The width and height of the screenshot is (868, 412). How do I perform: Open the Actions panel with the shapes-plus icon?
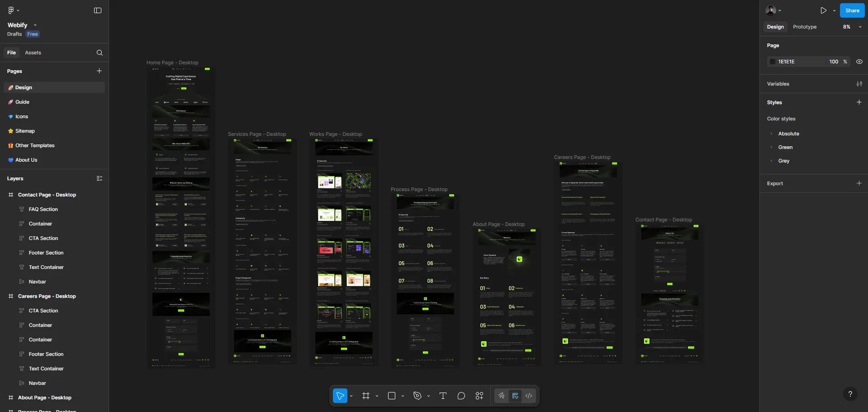(479, 395)
